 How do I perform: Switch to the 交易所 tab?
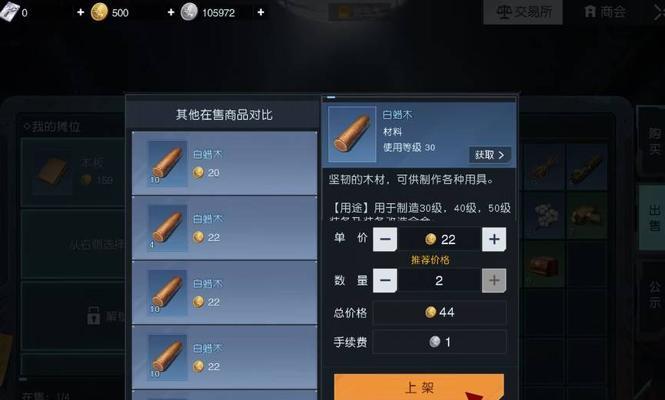pyautogui.click(x=523, y=12)
